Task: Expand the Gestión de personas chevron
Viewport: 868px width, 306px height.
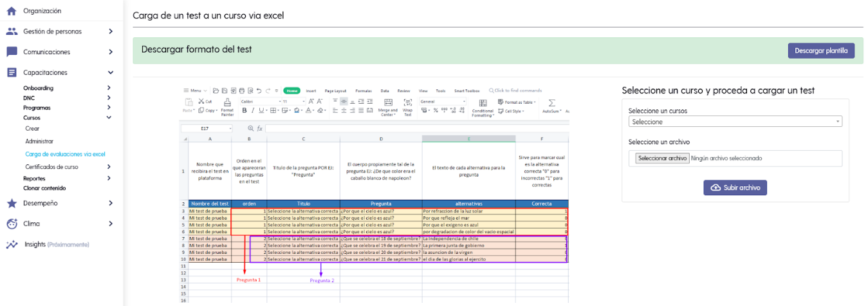Action: pos(111,32)
